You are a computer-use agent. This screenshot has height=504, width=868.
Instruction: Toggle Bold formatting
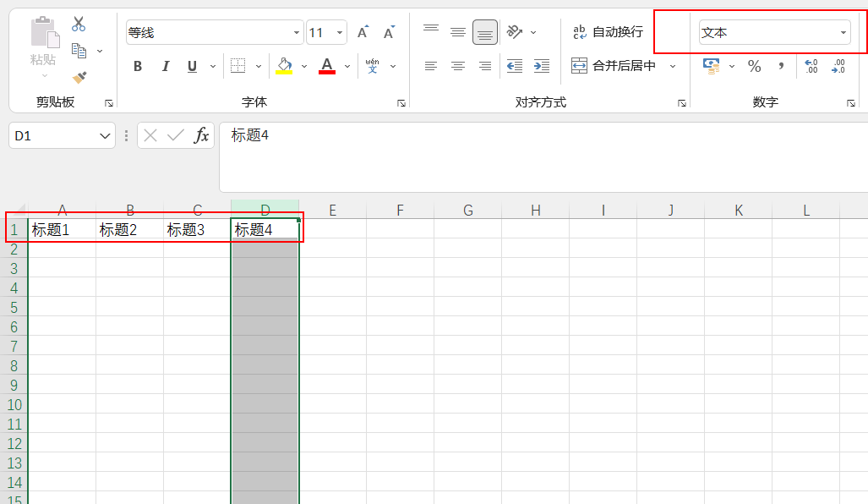pos(138,67)
